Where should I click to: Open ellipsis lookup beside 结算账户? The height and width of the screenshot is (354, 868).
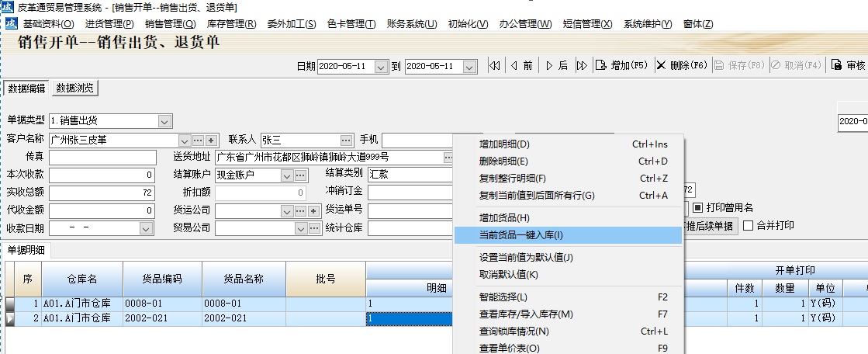click(x=300, y=175)
